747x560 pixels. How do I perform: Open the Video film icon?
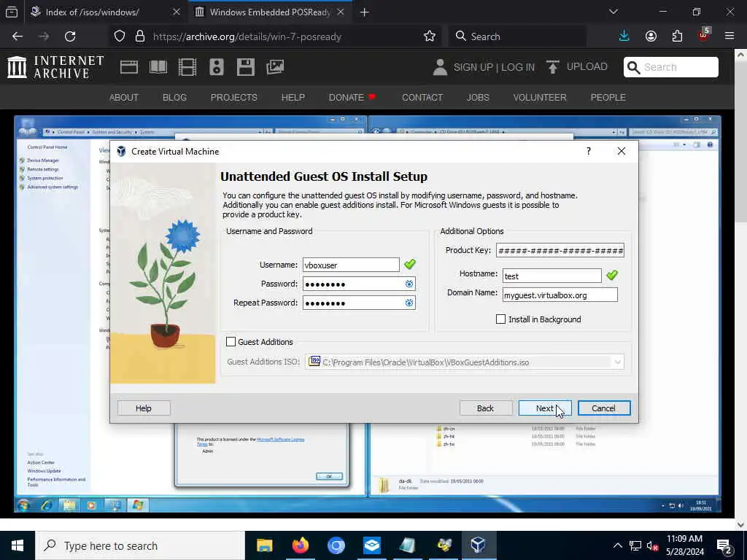[x=187, y=67]
